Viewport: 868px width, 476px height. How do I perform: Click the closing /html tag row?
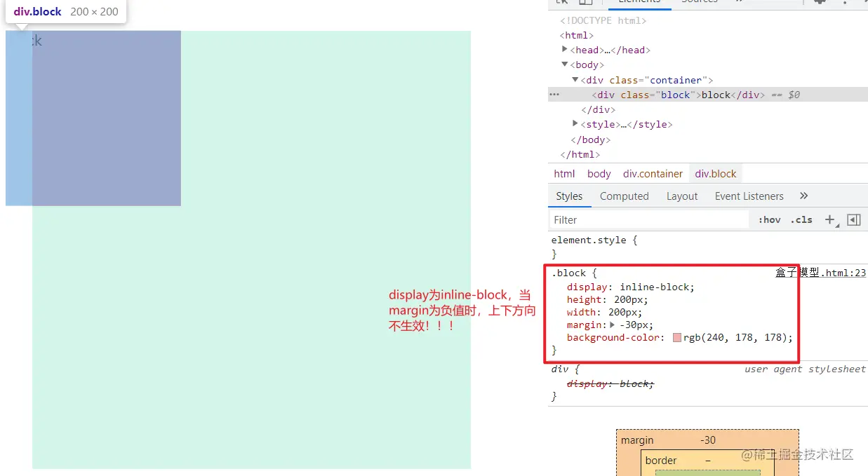click(580, 154)
